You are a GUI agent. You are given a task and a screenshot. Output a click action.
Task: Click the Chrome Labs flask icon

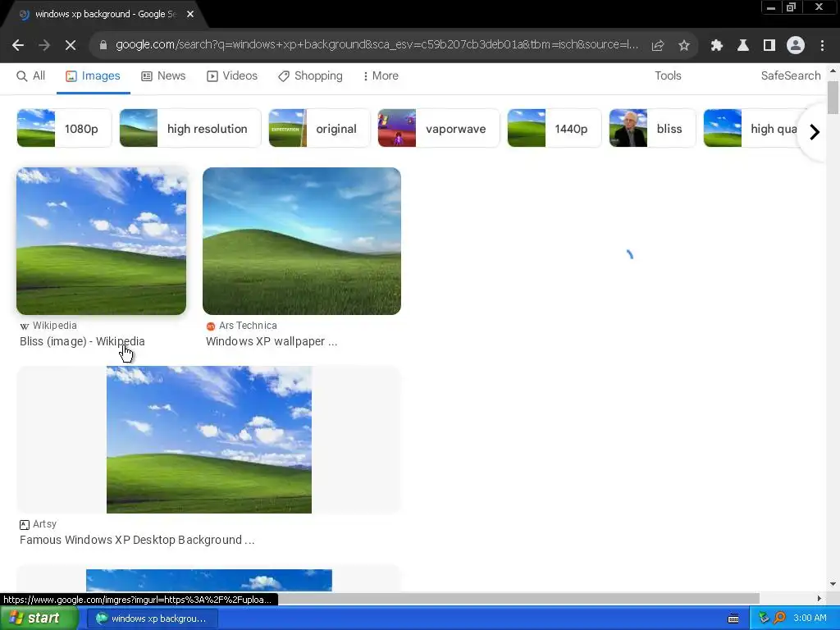coord(743,46)
